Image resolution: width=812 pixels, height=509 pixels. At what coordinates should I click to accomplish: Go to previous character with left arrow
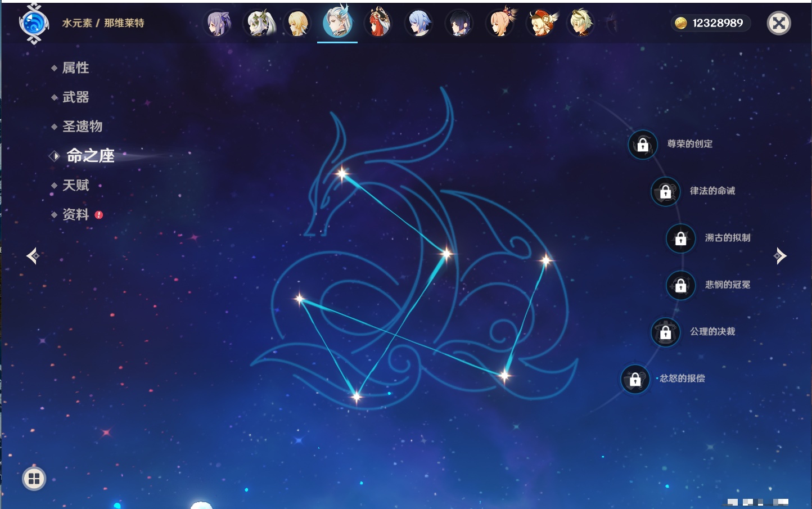pyautogui.click(x=33, y=256)
